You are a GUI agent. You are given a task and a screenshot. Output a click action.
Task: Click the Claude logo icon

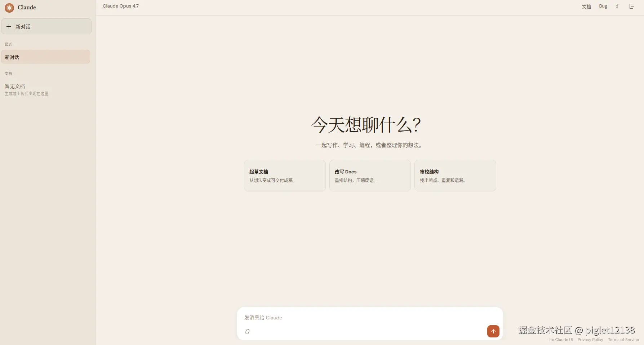pyautogui.click(x=9, y=8)
